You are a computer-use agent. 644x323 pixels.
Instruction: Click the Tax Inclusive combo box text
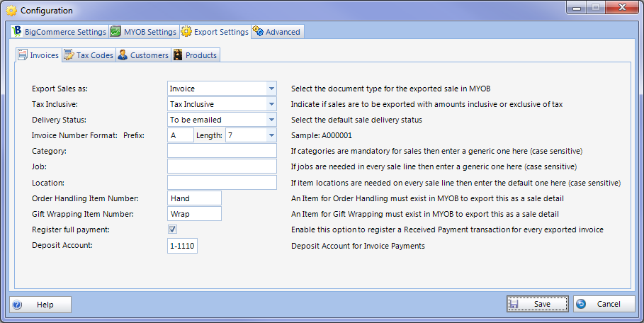(x=192, y=104)
